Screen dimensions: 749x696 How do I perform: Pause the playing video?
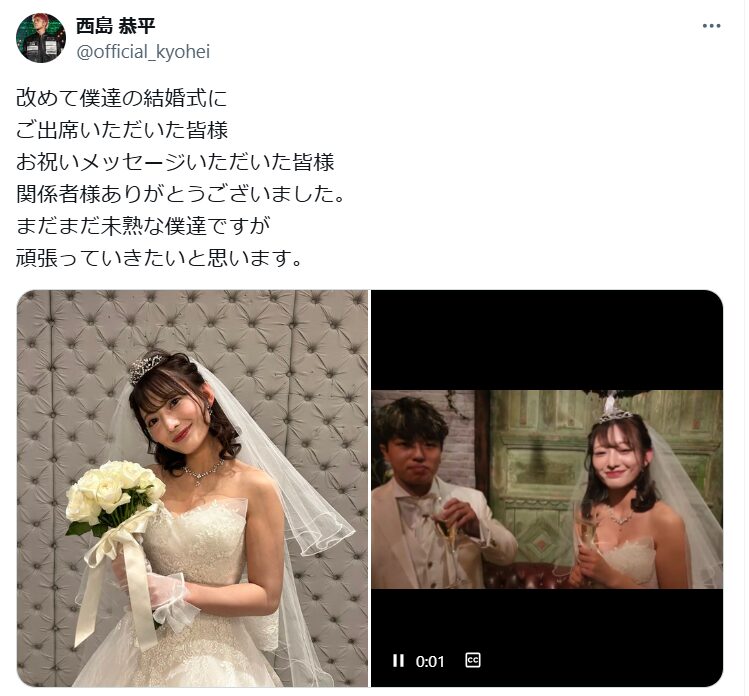click(x=398, y=661)
